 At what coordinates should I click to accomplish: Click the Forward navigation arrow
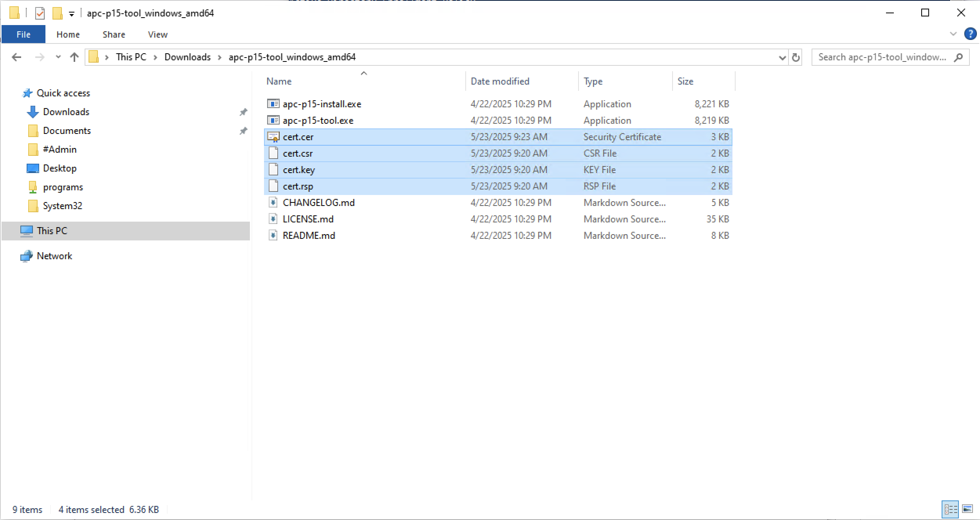pyautogui.click(x=40, y=57)
